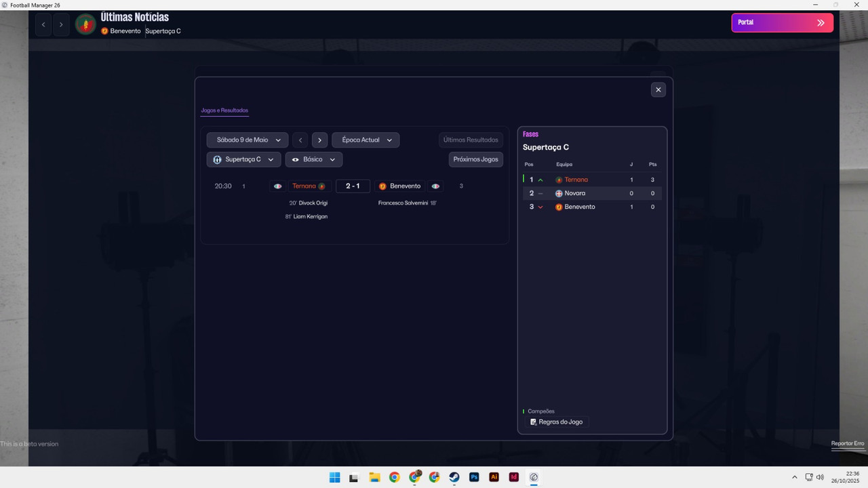
Task: Click the Ternana kit icon in match row
Action: coord(277,186)
